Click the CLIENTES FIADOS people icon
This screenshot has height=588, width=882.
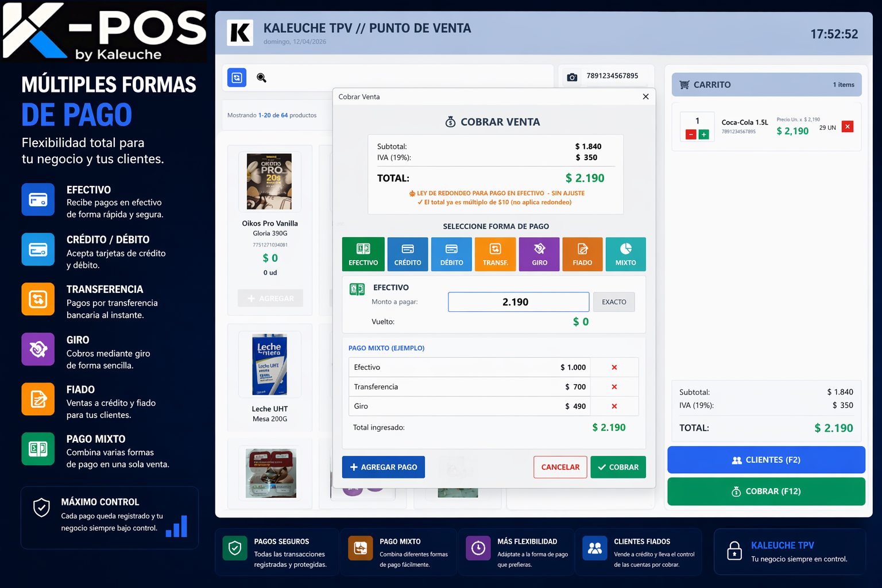pos(594,548)
